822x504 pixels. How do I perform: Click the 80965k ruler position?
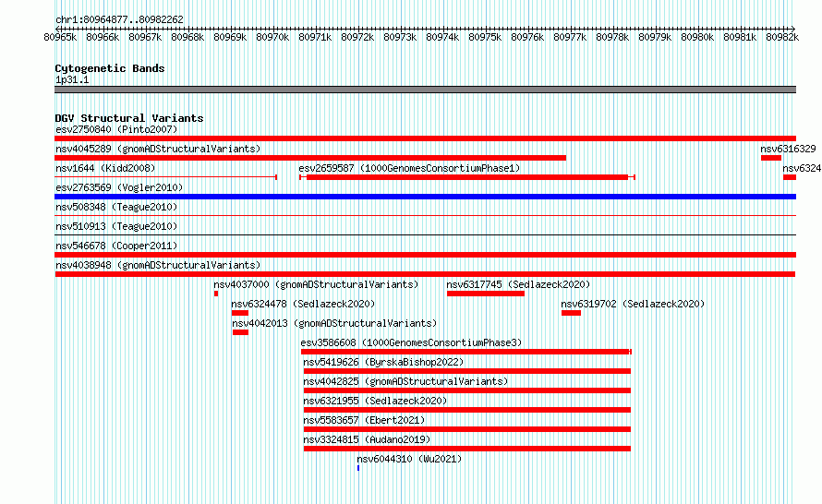[x=60, y=37]
